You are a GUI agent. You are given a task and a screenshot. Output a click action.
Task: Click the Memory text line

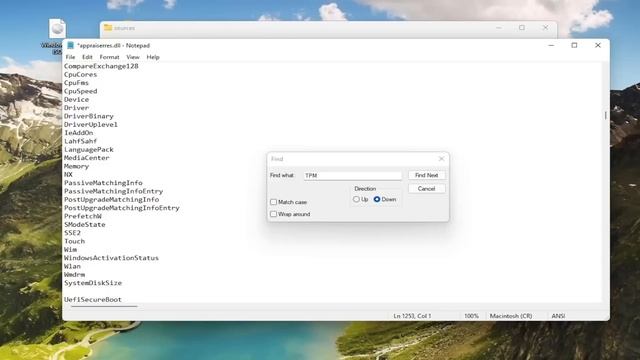pyautogui.click(x=76, y=167)
